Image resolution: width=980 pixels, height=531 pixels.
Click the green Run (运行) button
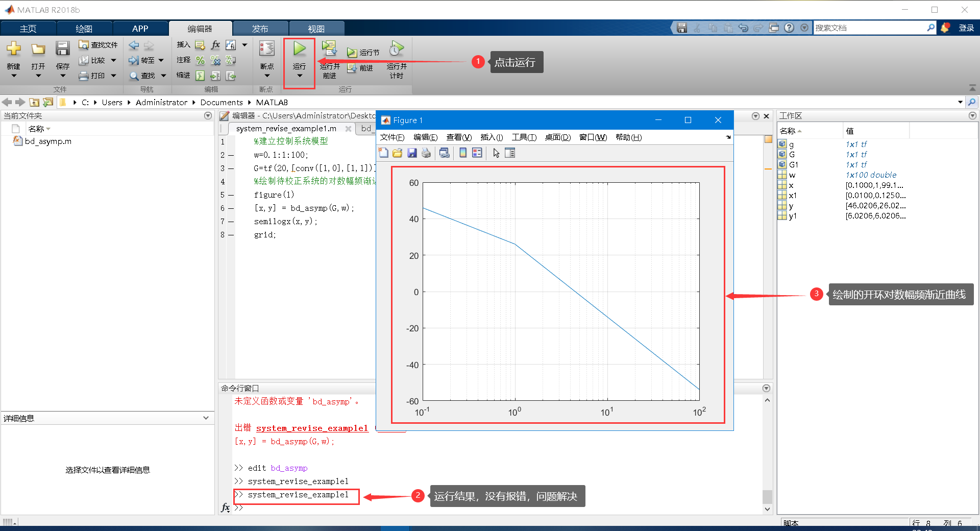click(x=299, y=49)
